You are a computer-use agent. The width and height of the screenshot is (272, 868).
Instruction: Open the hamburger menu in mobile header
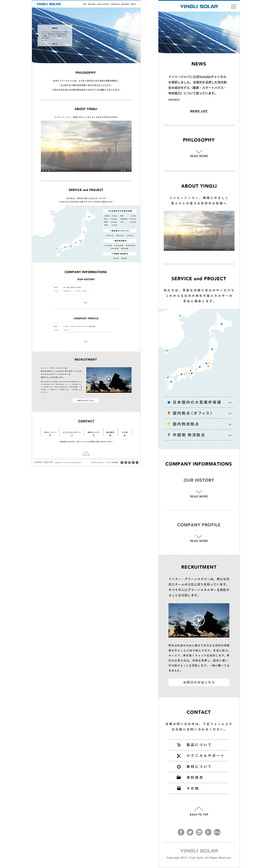(x=233, y=7)
